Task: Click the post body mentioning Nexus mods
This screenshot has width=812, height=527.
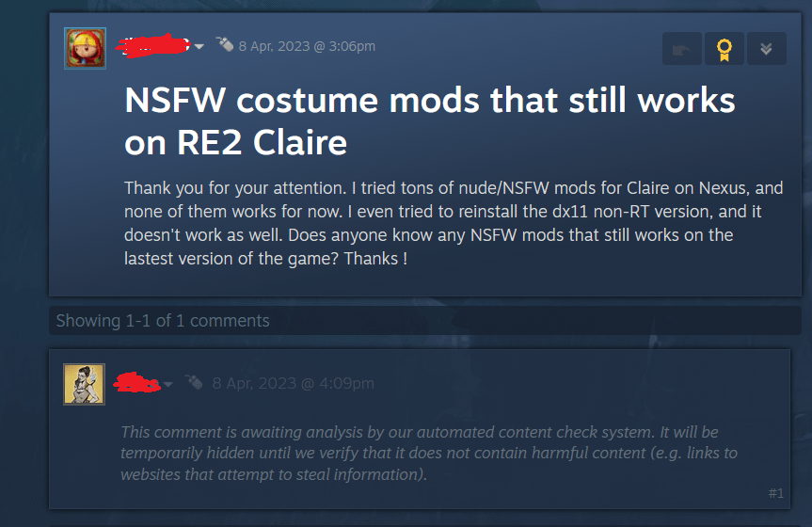Action: coord(454,223)
